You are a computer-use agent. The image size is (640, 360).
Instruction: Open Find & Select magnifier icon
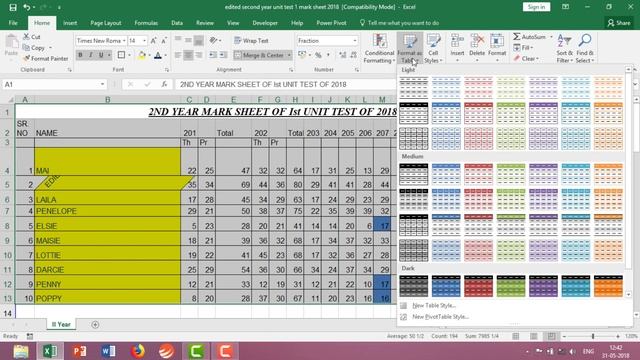point(585,41)
